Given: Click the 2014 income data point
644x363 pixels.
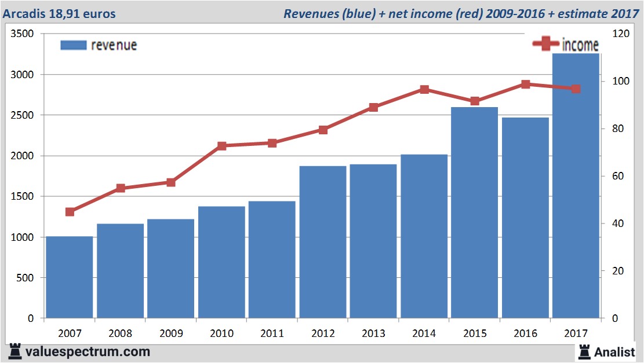Looking at the screenshot, I should pyautogui.click(x=424, y=90).
